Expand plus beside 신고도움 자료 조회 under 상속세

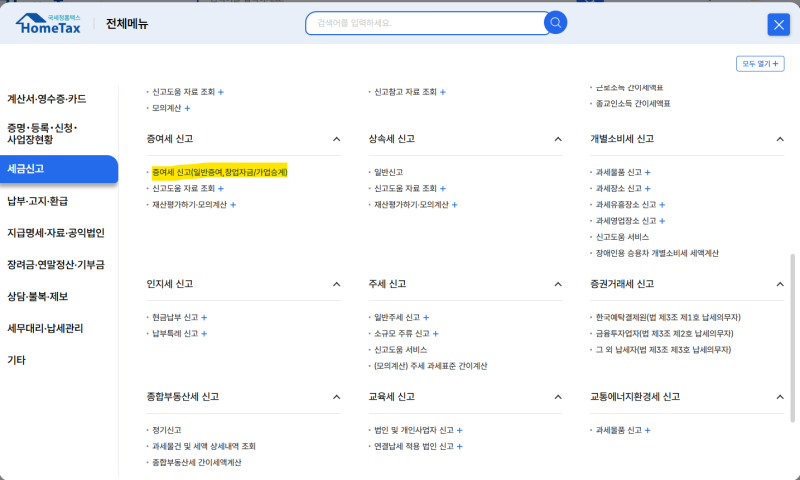[x=443, y=189]
